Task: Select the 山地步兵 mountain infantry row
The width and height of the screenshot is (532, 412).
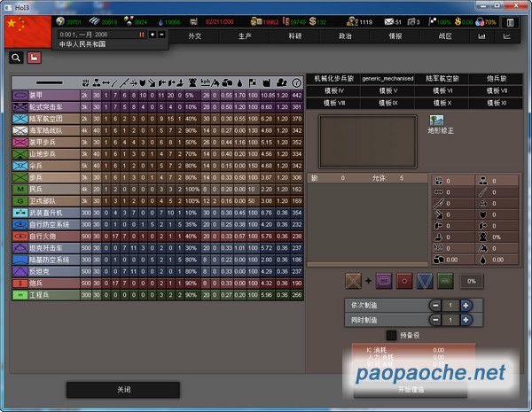Action: [x=158, y=154]
